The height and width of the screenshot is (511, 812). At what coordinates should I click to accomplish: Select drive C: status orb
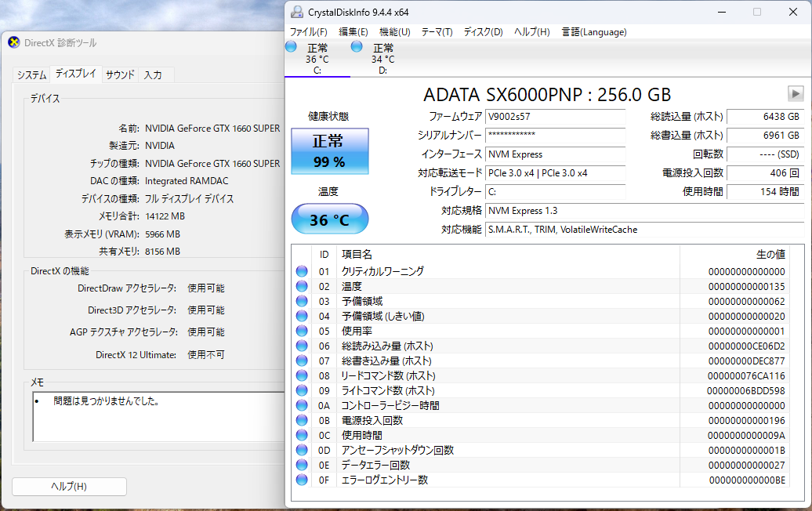click(291, 46)
